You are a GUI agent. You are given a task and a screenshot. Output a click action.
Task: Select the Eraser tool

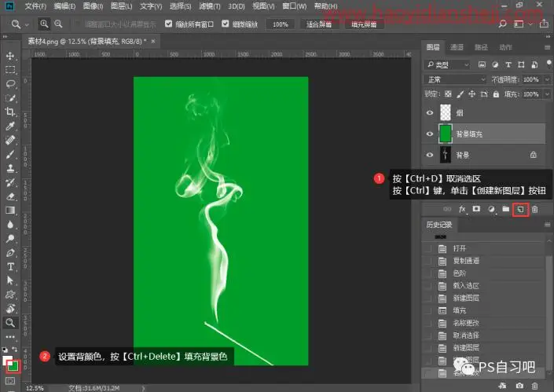[x=10, y=196]
